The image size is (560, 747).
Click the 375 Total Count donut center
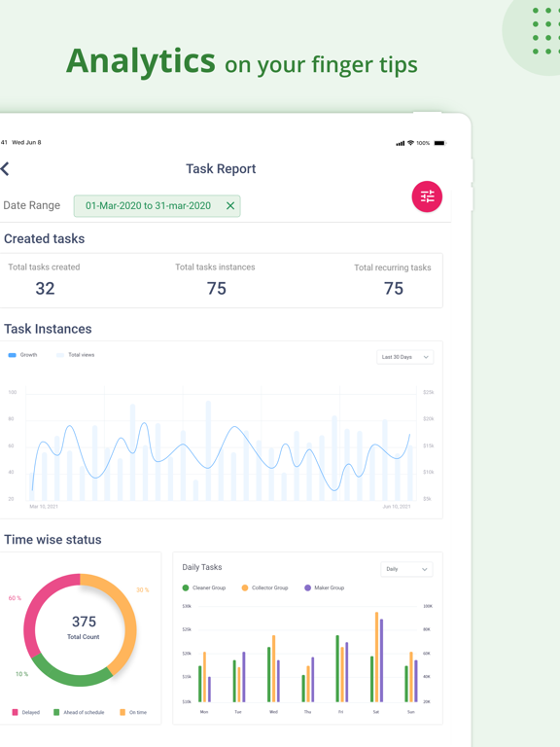coord(84,627)
